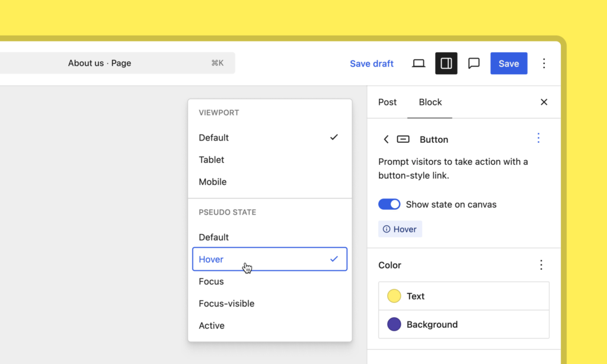
Task: Open the top toolbar options menu
Action: (544, 63)
